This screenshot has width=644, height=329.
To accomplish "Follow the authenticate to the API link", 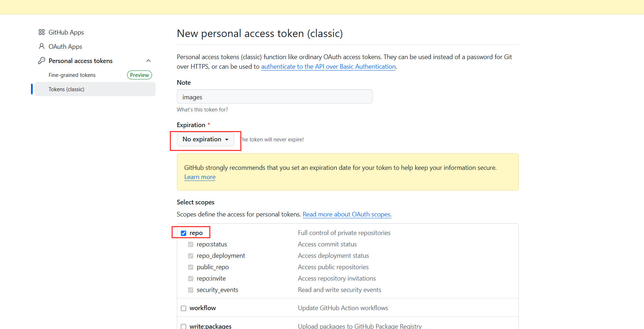I will tap(328, 67).
